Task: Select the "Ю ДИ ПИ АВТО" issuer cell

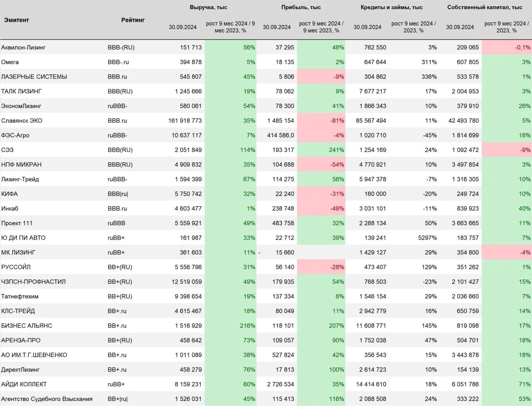Action: coord(23,238)
